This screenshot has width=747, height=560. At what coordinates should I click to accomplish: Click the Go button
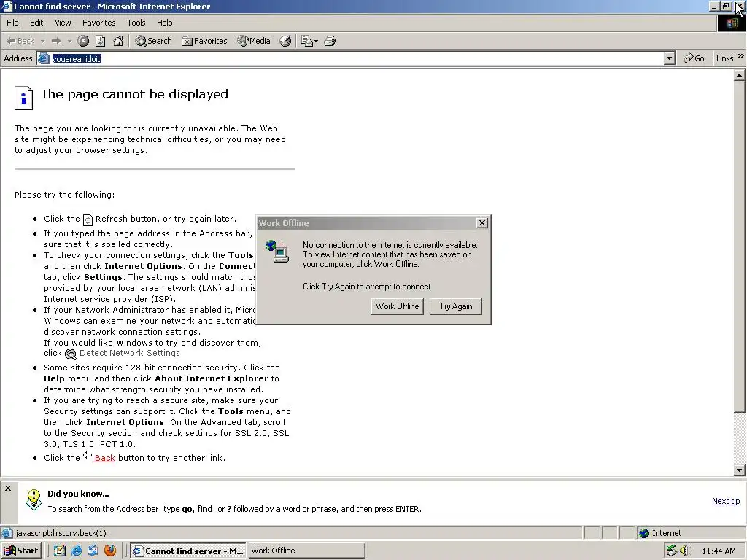pos(694,58)
